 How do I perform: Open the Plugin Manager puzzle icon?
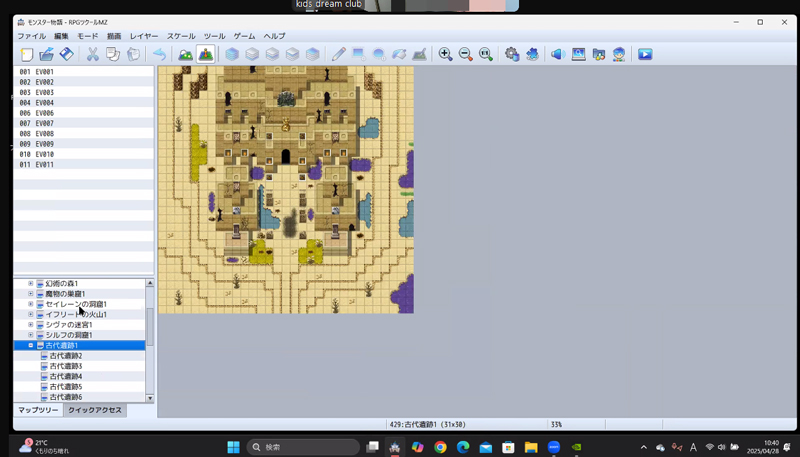pyautogui.click(x=532, y=54)
